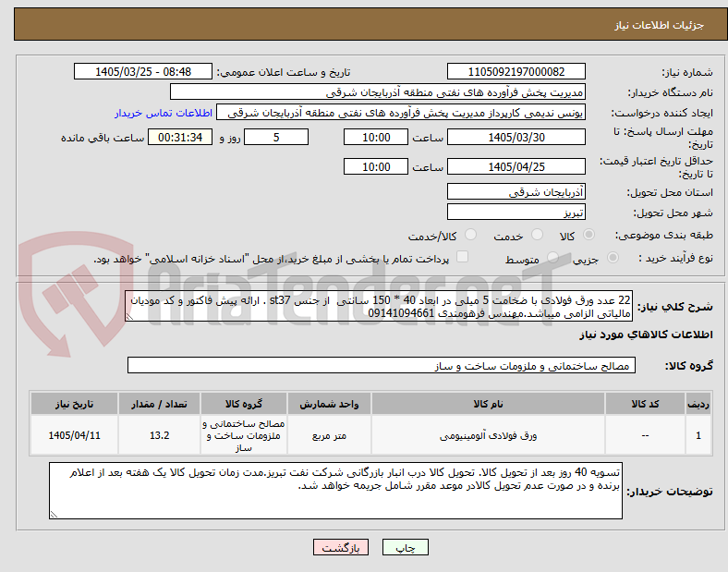728x572 pixels.
Task: Click the response deadline date 1405/03/30
Action: (516, 137)
